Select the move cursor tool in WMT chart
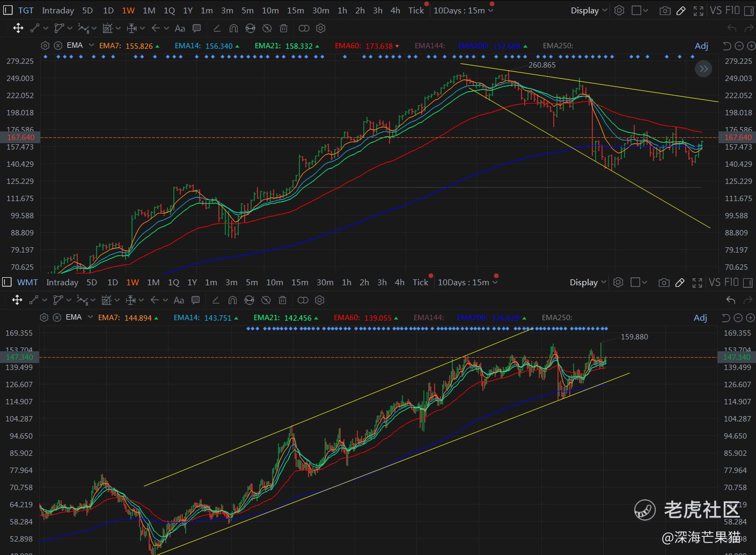Viewport: 756px width, 555px height. tap(17, 300)
